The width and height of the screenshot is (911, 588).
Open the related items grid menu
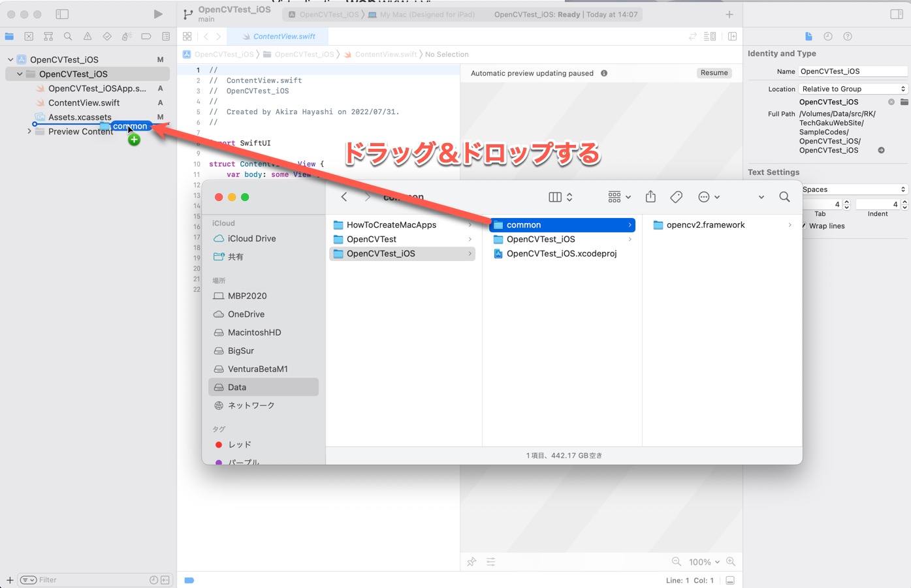[187, 37]
